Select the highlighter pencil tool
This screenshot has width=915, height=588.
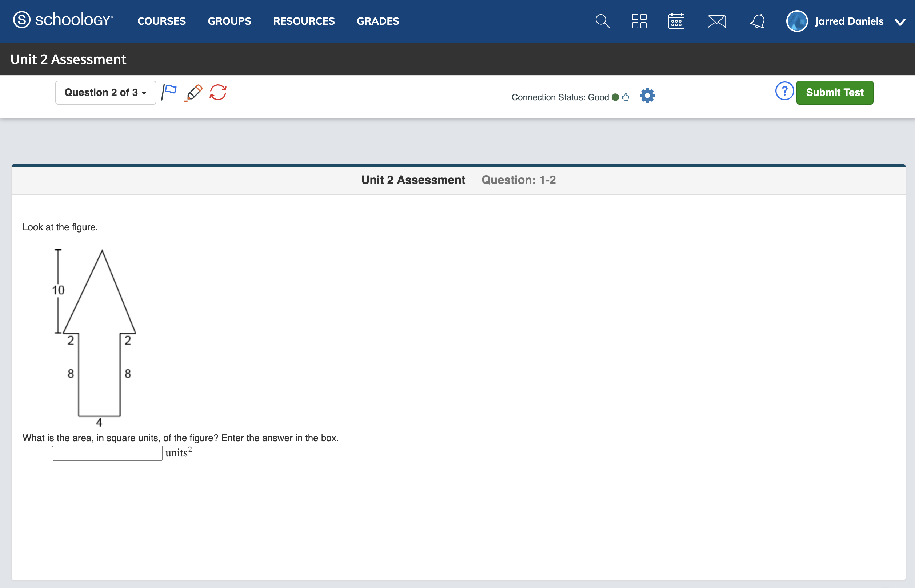tap(194, 93)
